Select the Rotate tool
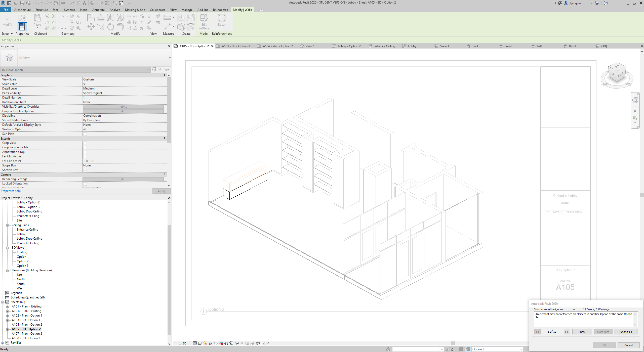The width and height of the screenshot is (644, 352). pyautogui.click(x=111, y=27)
